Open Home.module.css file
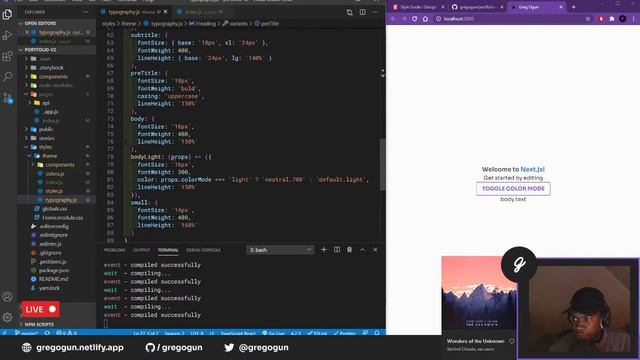Screen dimensions: 640x360 click(x=62, y=218)
